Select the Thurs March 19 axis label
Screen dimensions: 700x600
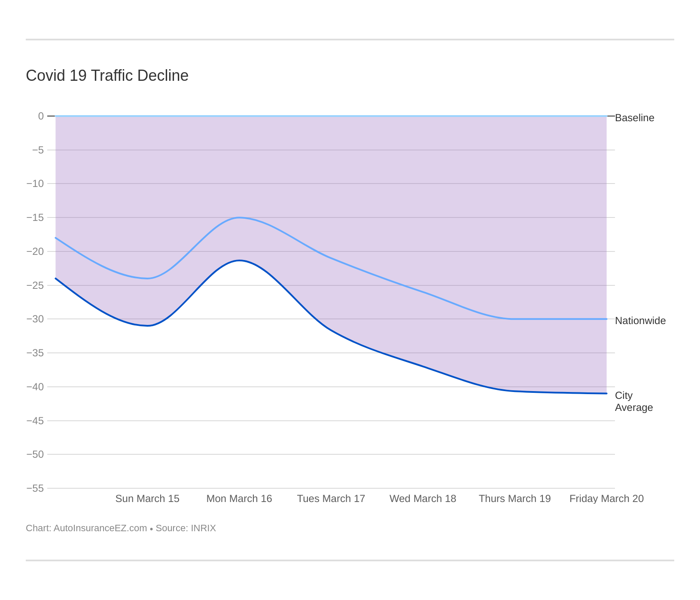pos(514,499)
